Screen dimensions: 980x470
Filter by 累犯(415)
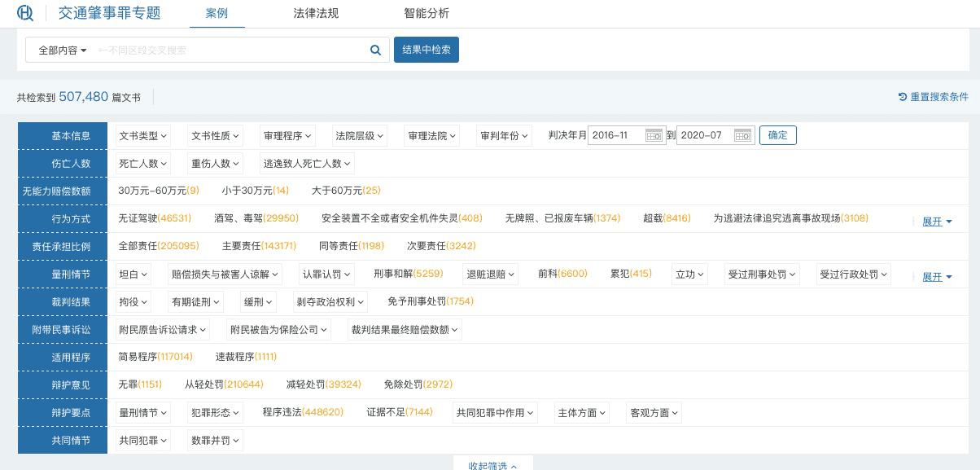[x=631, y=274]
